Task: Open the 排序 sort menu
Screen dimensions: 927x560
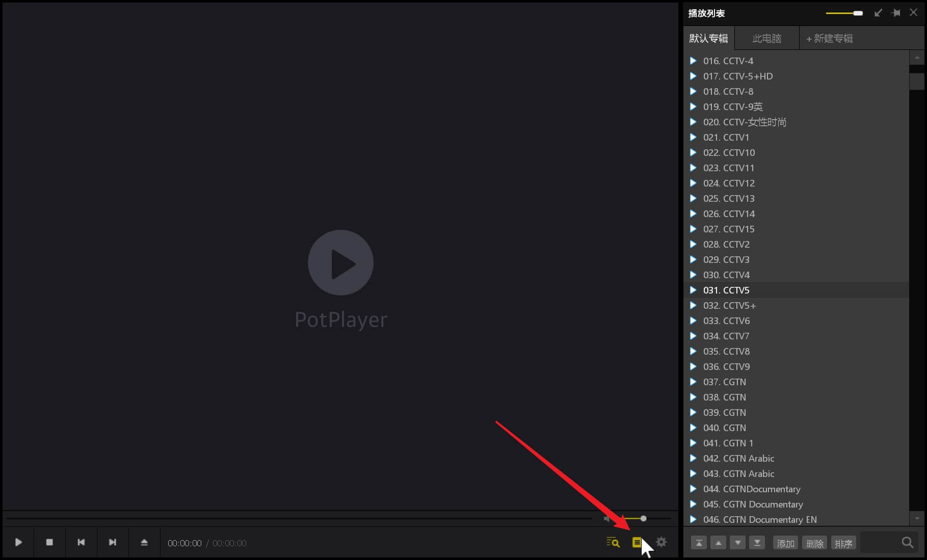Action: coord(843,543)
